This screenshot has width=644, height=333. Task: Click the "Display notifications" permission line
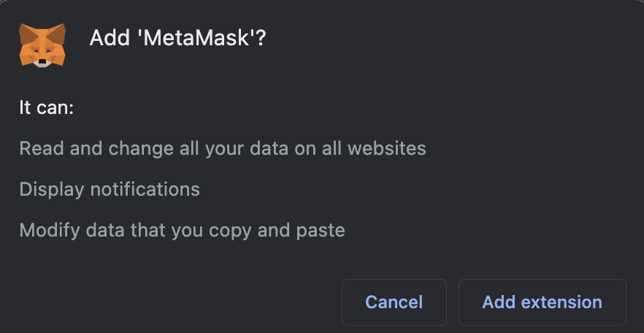tap(110, 190)
